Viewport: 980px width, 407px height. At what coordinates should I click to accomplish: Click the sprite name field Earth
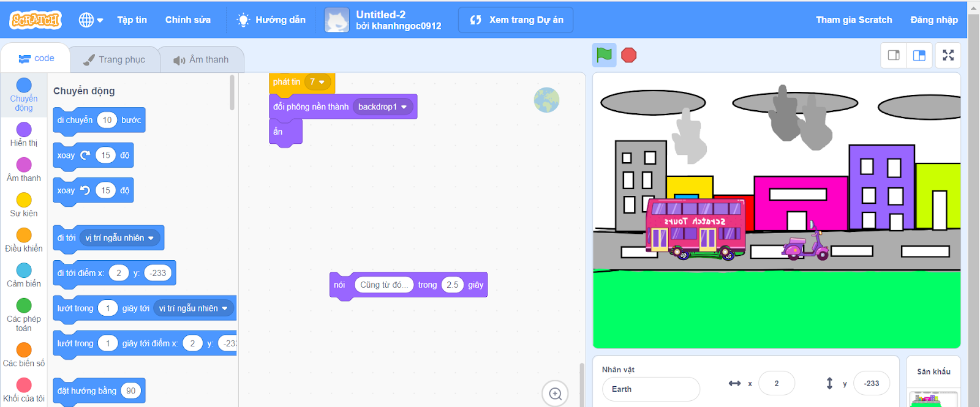click(651, 389)
